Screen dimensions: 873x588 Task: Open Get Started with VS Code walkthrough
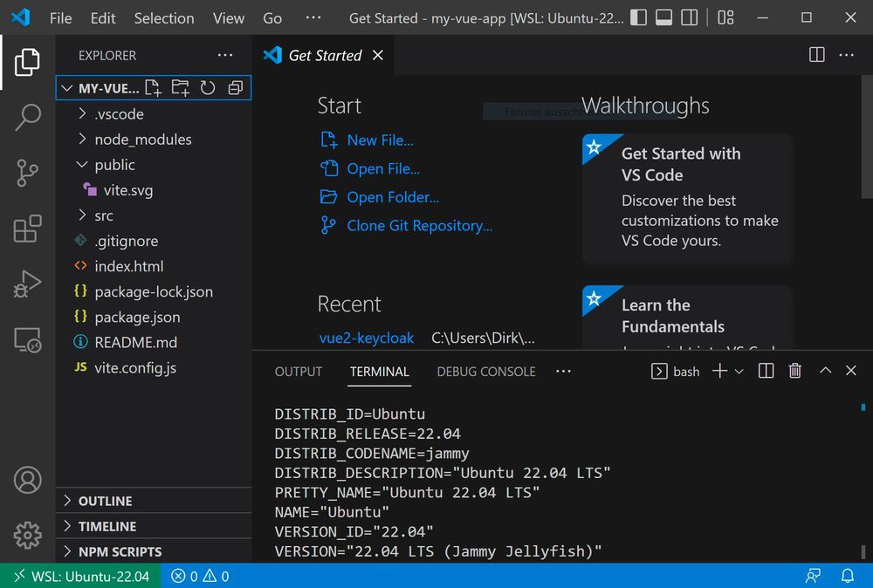click(686, 199)
